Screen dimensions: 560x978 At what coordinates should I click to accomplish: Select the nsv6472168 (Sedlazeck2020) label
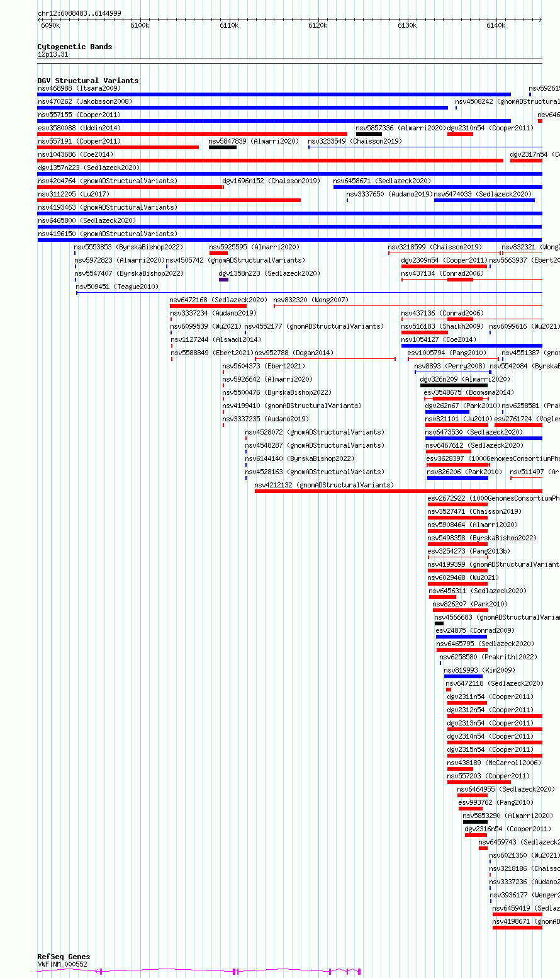219,300
